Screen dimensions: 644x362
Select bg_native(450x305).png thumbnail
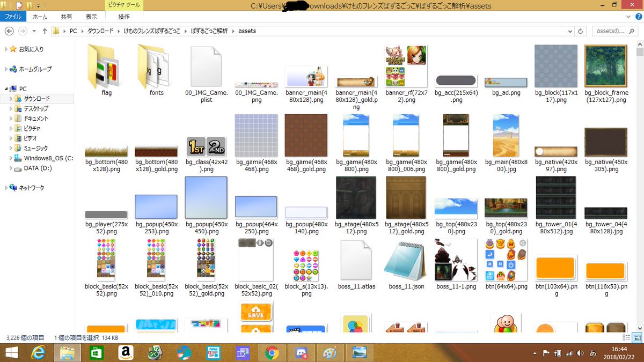point(606,142)
